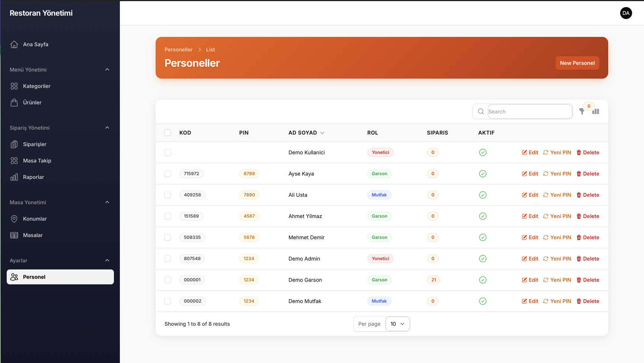
Task: Click the Search input field
Action: [x=530, y=111]
